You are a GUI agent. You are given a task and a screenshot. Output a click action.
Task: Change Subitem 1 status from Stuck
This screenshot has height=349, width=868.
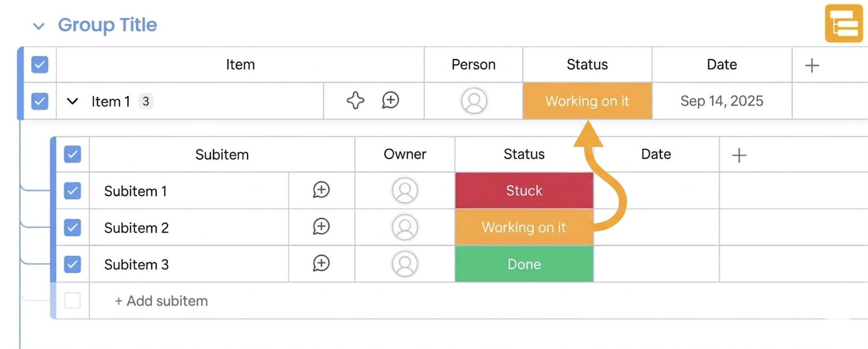[x=523, y=190]
